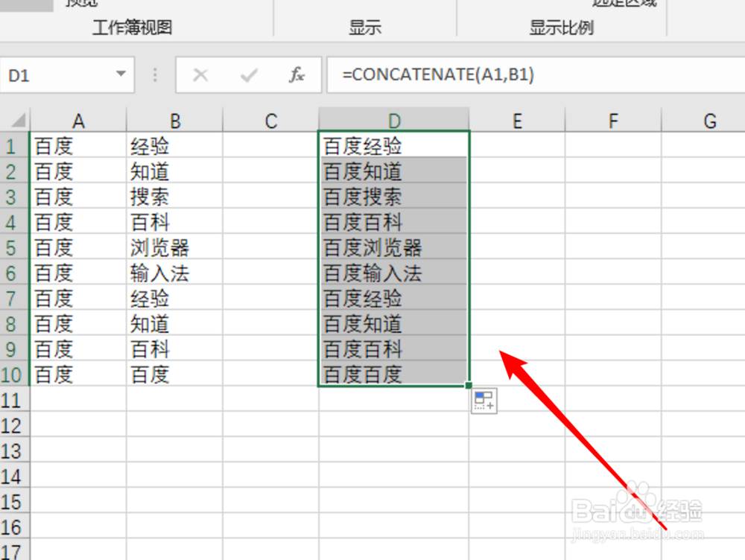Click the 显示 group label

pyautogui.click(x=365, y=27)
